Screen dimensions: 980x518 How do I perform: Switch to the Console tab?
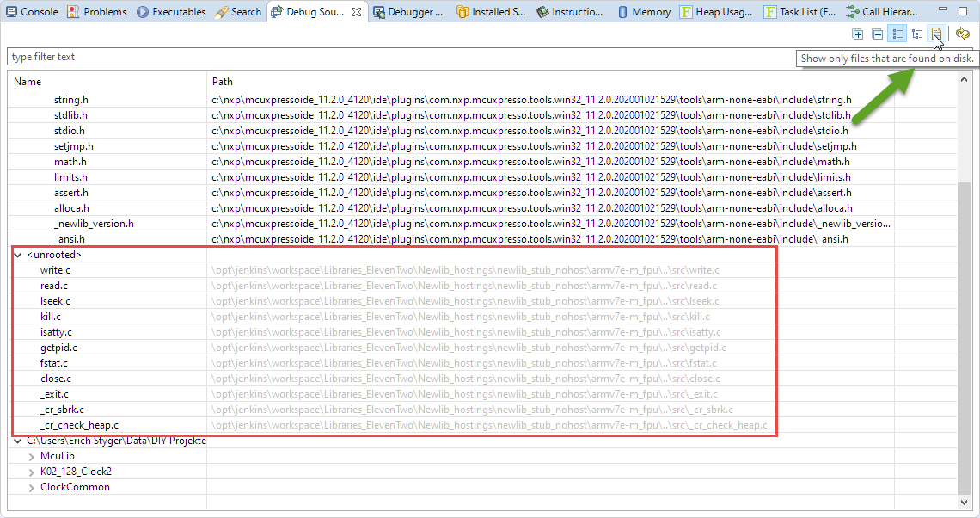click(32, 12)
